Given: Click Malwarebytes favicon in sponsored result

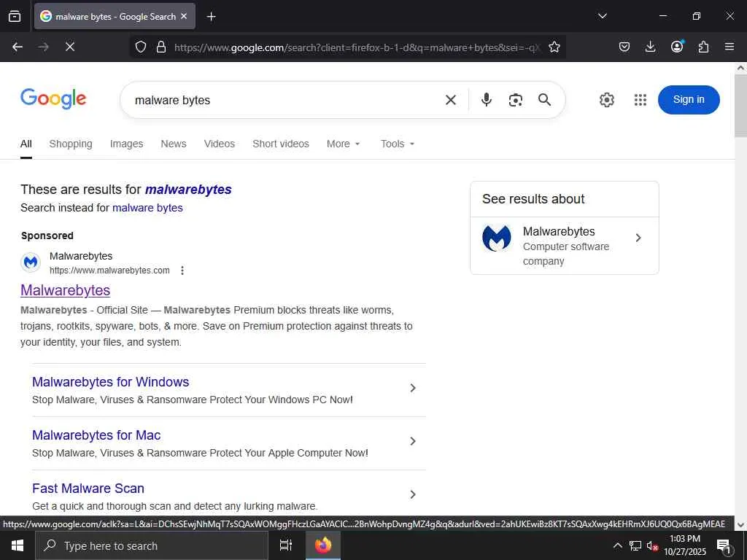Looking at the screenshot, I should [31, 262].
